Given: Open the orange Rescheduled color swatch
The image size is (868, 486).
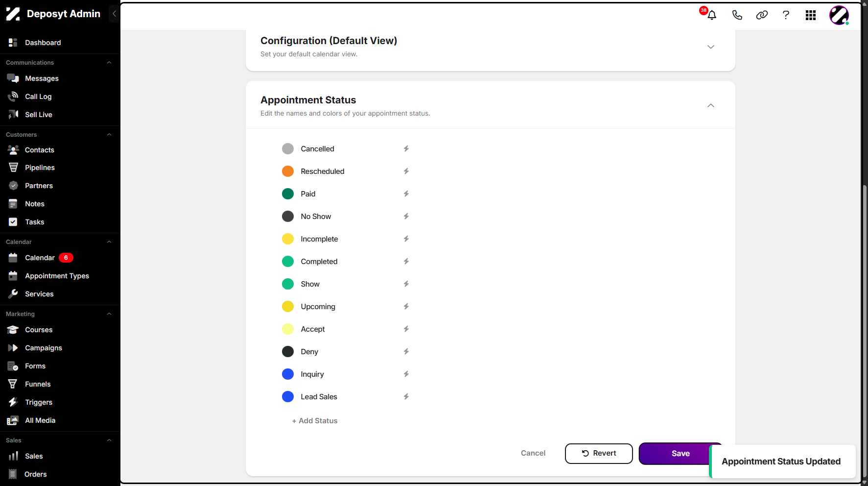Looking at the screenshot, I should [288, 171].
